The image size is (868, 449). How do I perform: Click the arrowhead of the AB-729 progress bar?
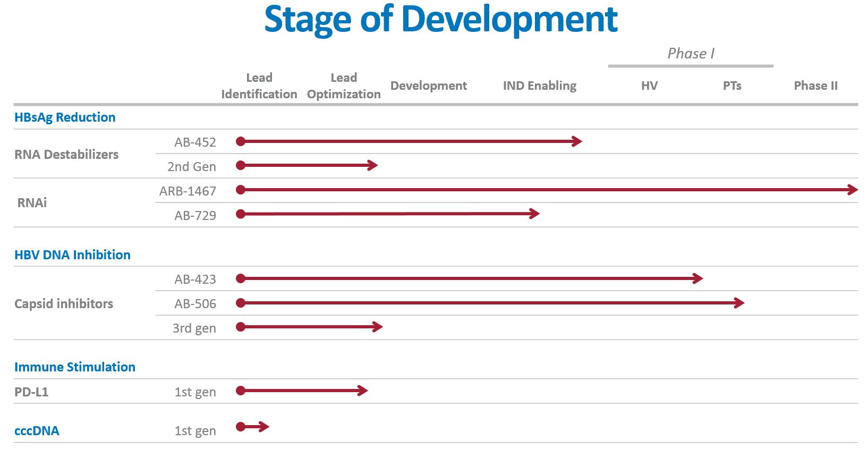(534, 214)
